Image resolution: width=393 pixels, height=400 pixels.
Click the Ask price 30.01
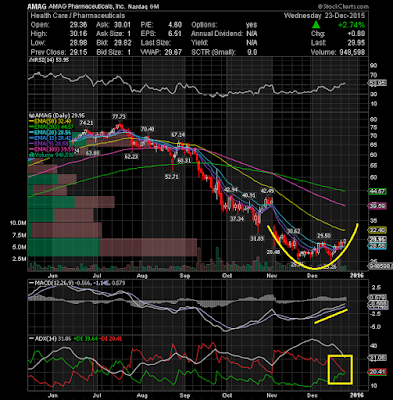[123, 25]
